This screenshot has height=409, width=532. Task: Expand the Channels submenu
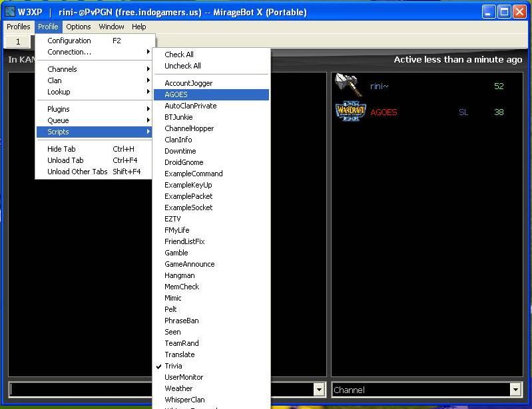(x=95, y=69)
